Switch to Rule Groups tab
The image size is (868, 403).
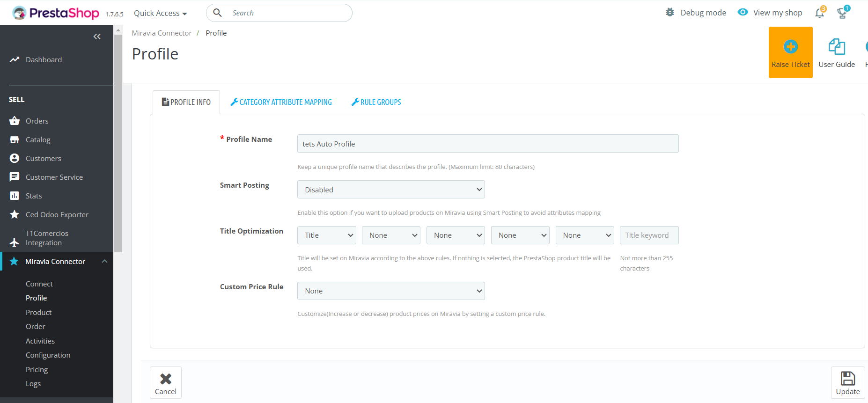tap(376, 102)
